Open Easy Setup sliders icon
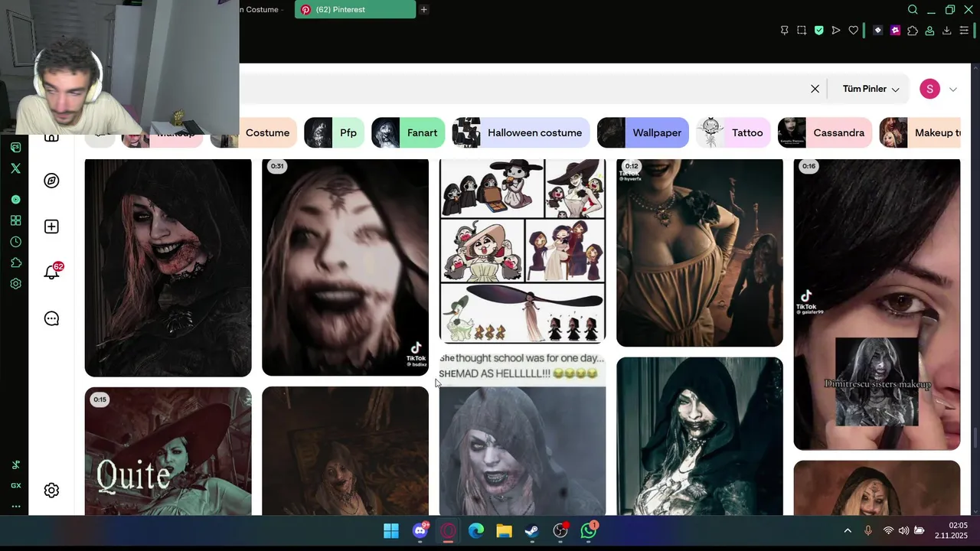This screenshot has height=551, width=980. pos(965,31)
